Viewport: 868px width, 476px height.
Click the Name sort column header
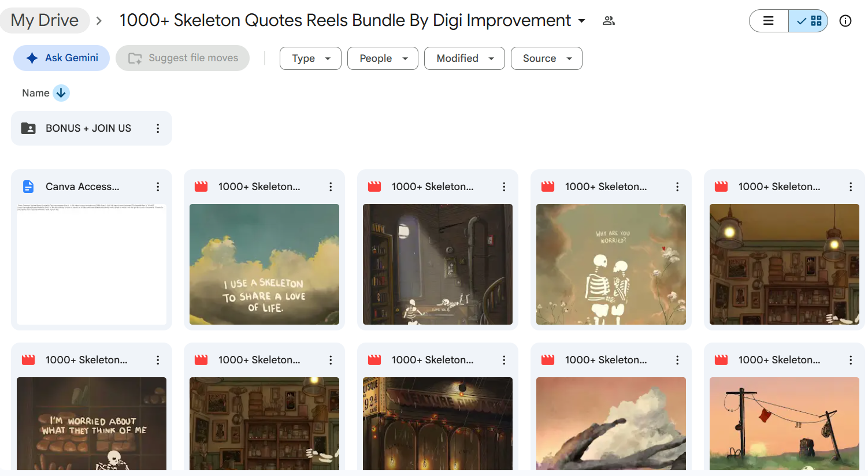click(x=36, y=93)
